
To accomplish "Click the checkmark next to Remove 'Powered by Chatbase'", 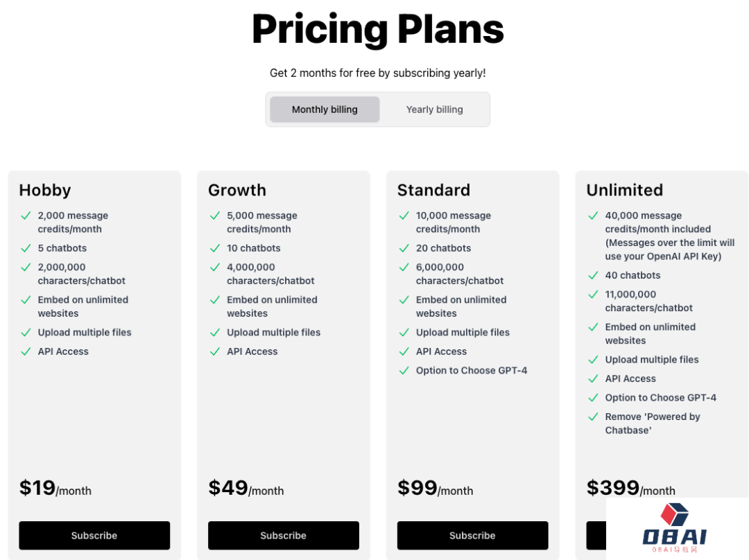I will click(593, 417).
